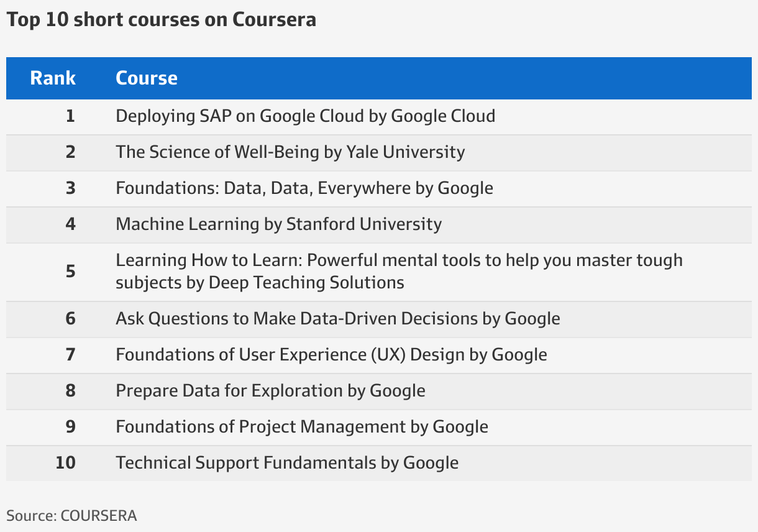This screenshot has height=532, width=758.
Task: Select the Deploying SAP on Google Cloud row
Action: 379,116
